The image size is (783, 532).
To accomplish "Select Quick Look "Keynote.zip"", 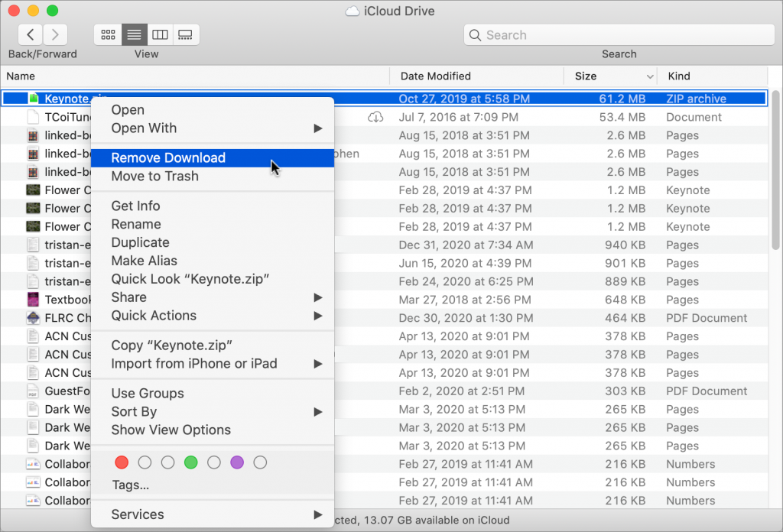I will pyautogui.click(x=213, y=279).
